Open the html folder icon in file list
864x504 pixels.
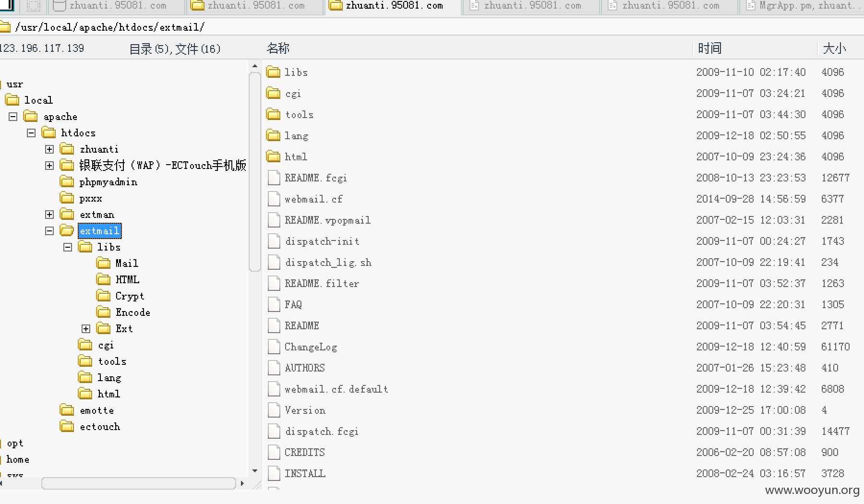[274, 156]
